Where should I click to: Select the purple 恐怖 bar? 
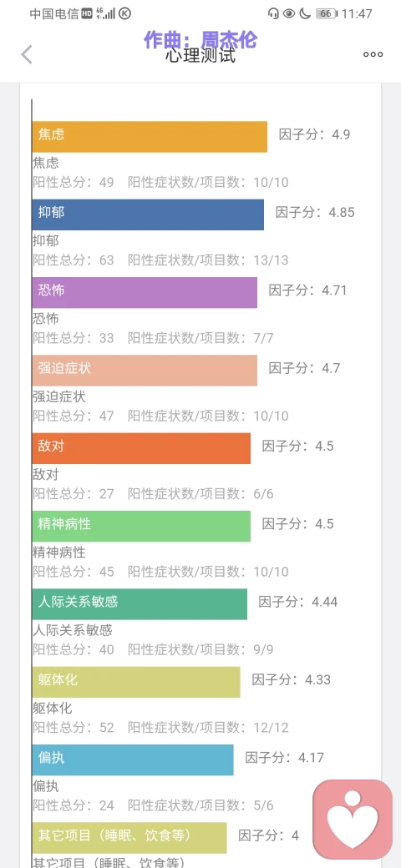[145, 292]
